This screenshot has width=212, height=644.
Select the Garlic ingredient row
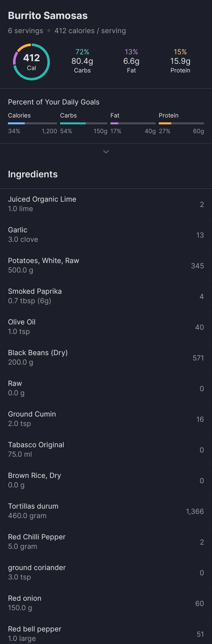[x=106, y=235]
